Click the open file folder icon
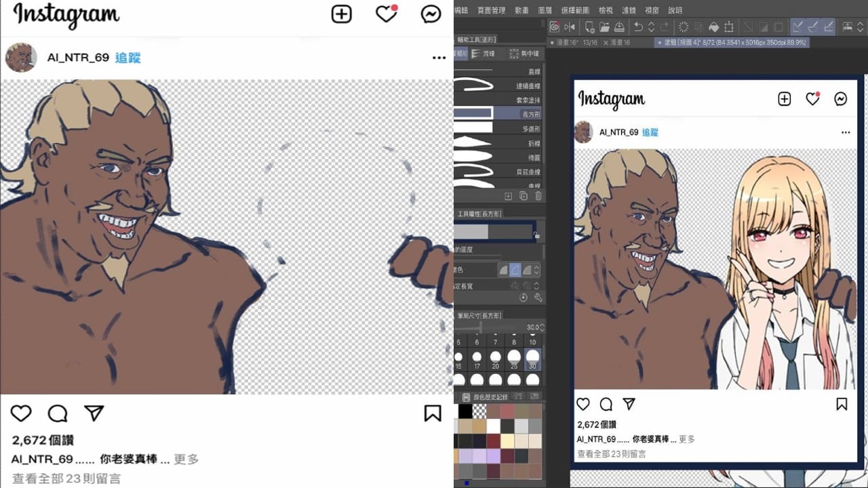868x488 pixels. pos(604,27)
